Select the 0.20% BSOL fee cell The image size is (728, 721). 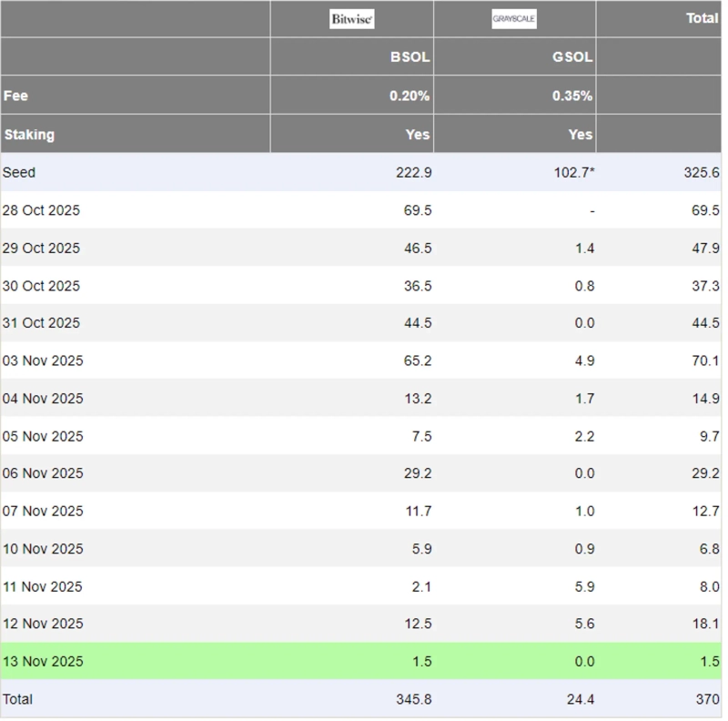point(409,96)
